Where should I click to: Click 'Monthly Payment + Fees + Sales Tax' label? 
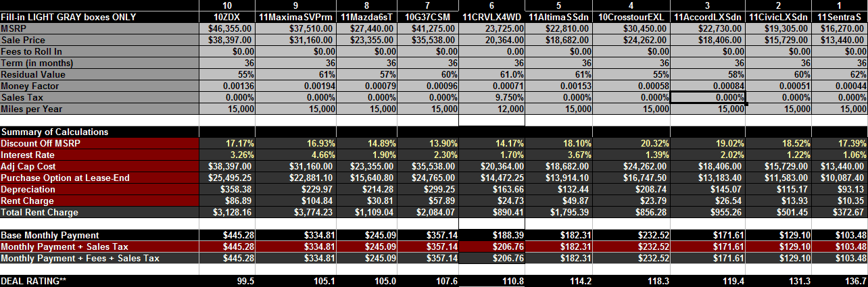tap(80, 258)
